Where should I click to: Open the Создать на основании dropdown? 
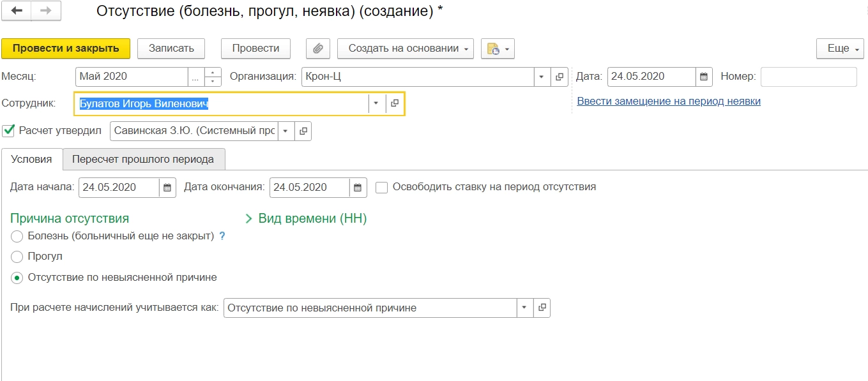click(405, 49)
